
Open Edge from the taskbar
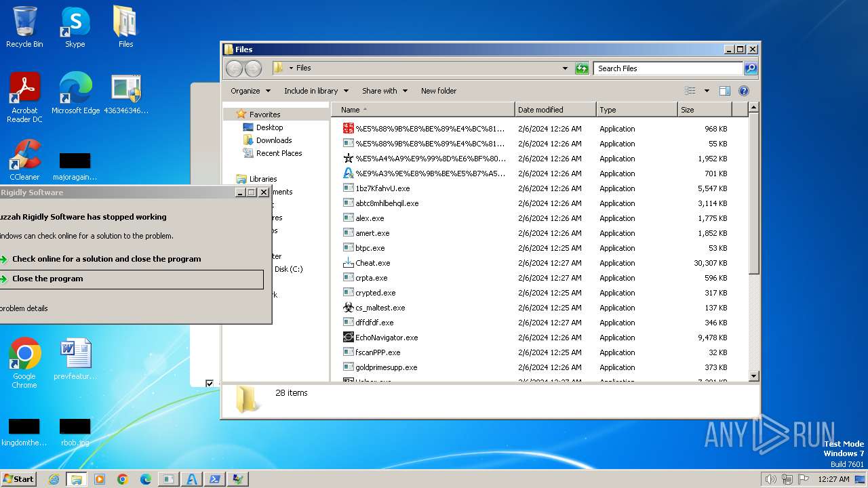pyautogui.click(x=146, y=479)
